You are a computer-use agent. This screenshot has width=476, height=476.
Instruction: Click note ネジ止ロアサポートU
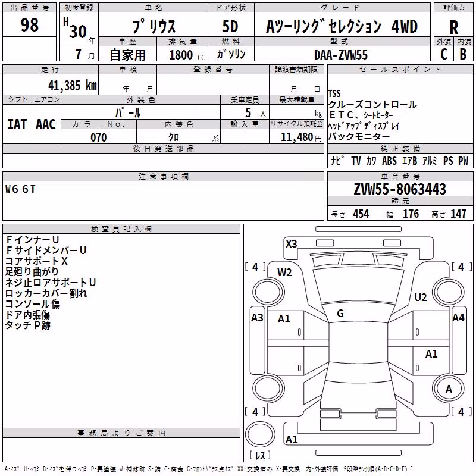click(x=51, y=282)
